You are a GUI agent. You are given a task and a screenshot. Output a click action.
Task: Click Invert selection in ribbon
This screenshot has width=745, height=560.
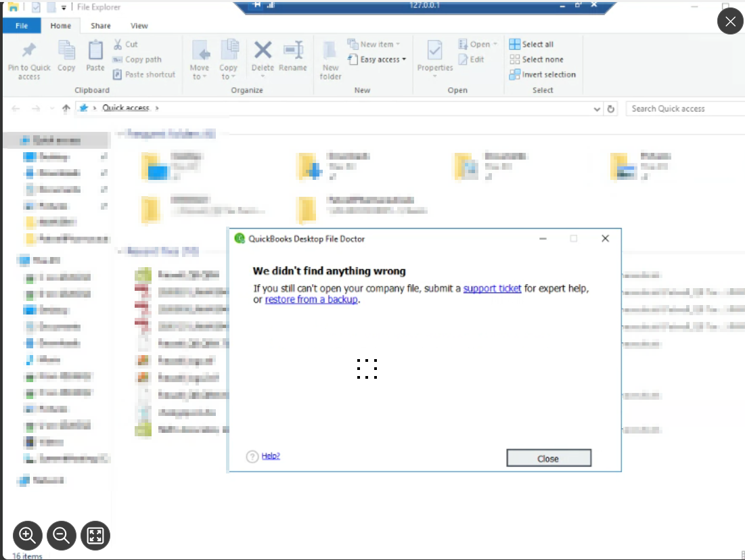point(542,74)
